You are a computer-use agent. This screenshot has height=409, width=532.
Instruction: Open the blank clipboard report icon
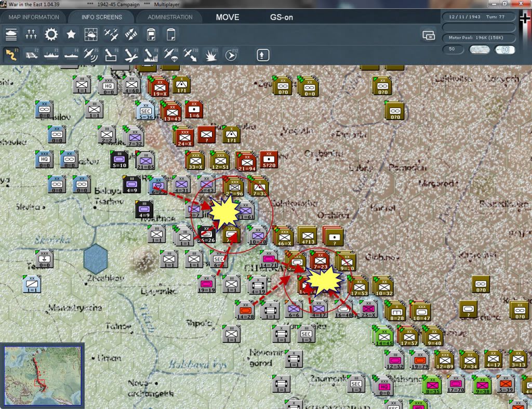pos(171,35)
